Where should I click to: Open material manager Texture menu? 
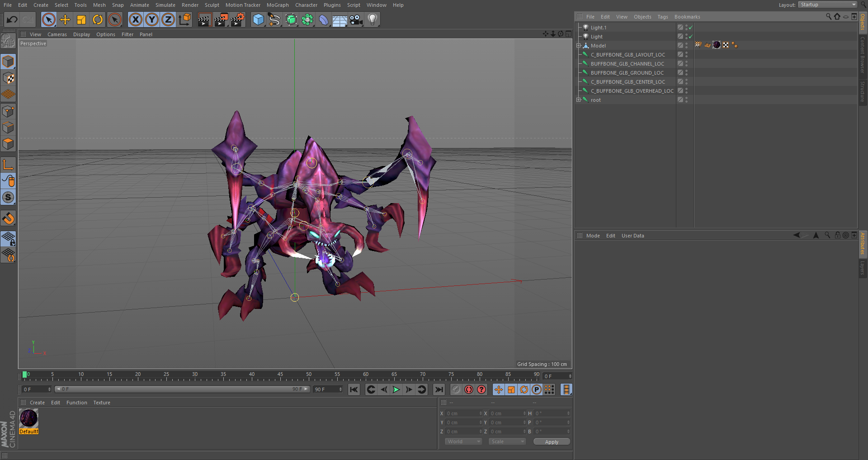coord(102,403)
